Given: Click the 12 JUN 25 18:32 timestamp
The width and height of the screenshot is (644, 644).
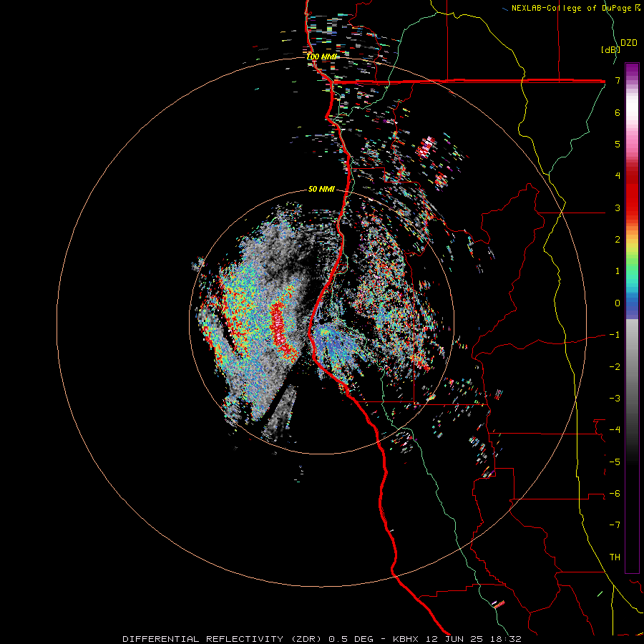Looking at the screenshot, I should point(472,639).
